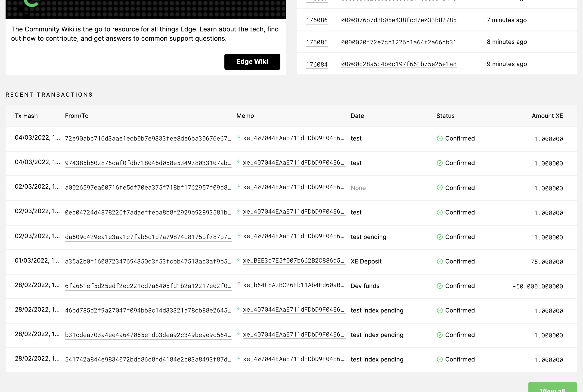The width and height of the screenshot is (583, 392).
Task: Click the red outgoing arrow on the Dev funds row
Action: 239,284
